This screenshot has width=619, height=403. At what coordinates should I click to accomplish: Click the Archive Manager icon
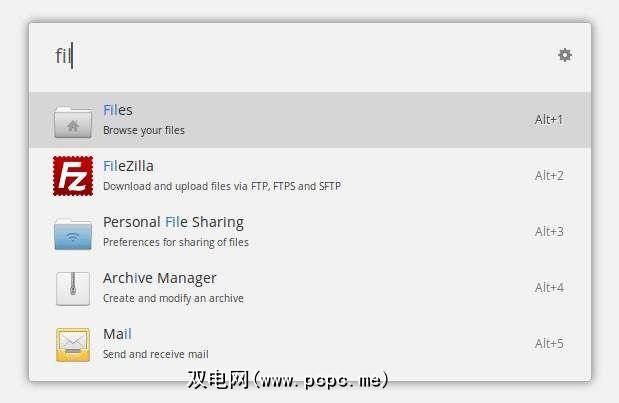tap(73, 288)
